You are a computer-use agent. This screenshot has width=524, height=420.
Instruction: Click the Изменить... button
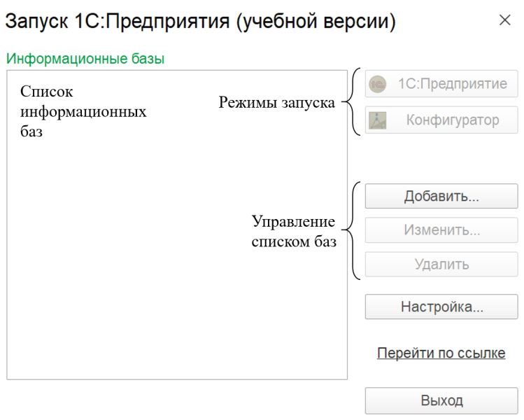point(441,230)
